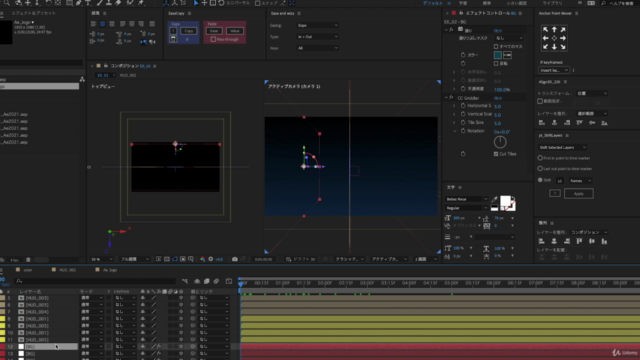Select the HUD_002 composition breadcrumb tab
Screen dimensions: 640x360
coord(128,75)
